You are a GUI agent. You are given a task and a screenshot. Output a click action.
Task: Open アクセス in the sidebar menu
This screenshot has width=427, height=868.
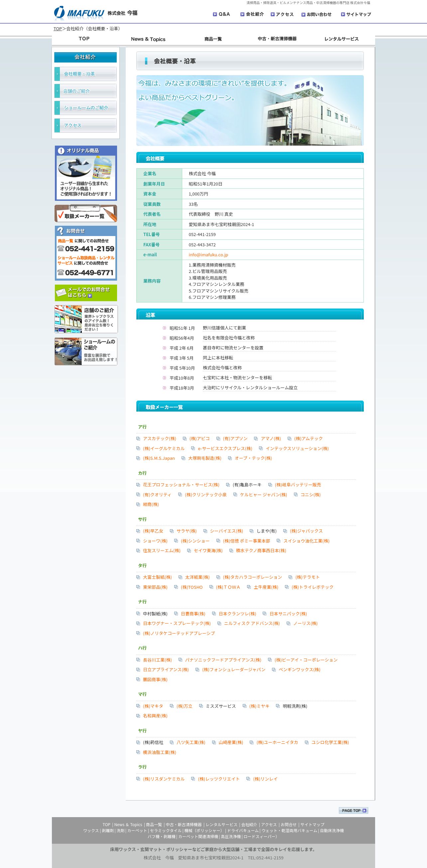click(x=85, y=125)
